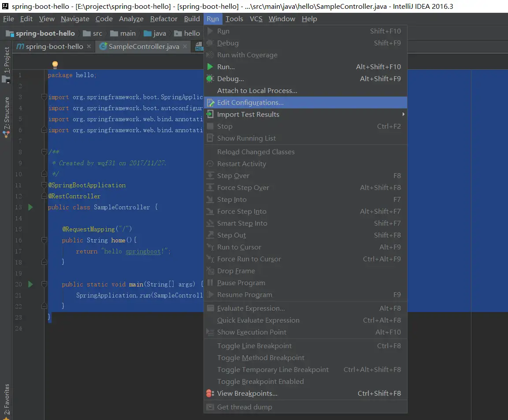Click the green Run... arrow icon
508x420 pixels.
click(x=210, y=67)
